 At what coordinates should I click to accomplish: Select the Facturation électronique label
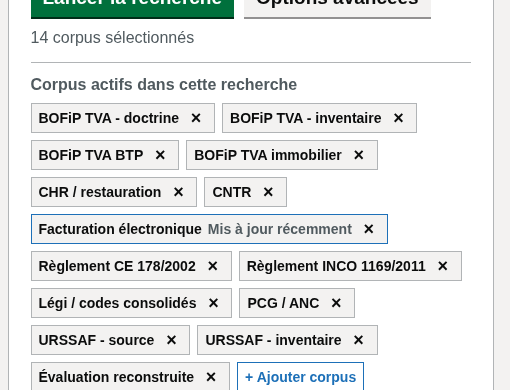(x=120, y=229)
